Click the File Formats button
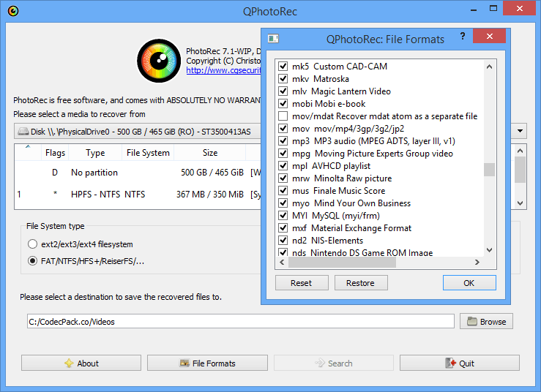This screenshot has height=392, width=541. [x=207, y=363]
